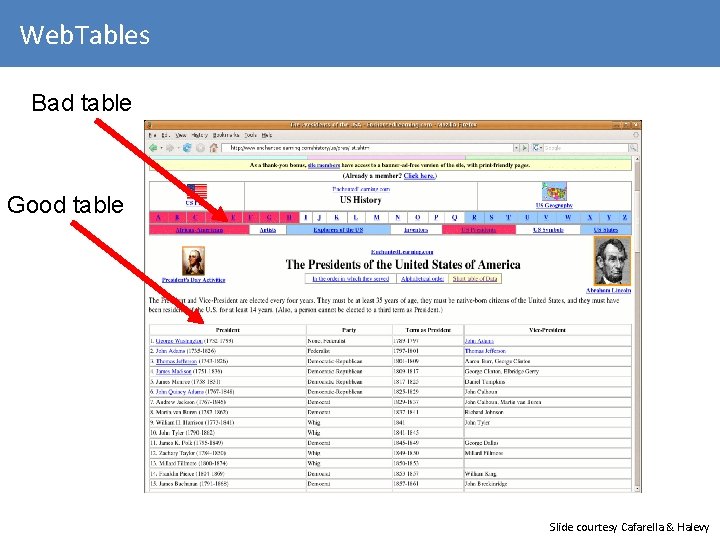Click the Stop loading icon
720x540 pixels.
tap(200, 148)
